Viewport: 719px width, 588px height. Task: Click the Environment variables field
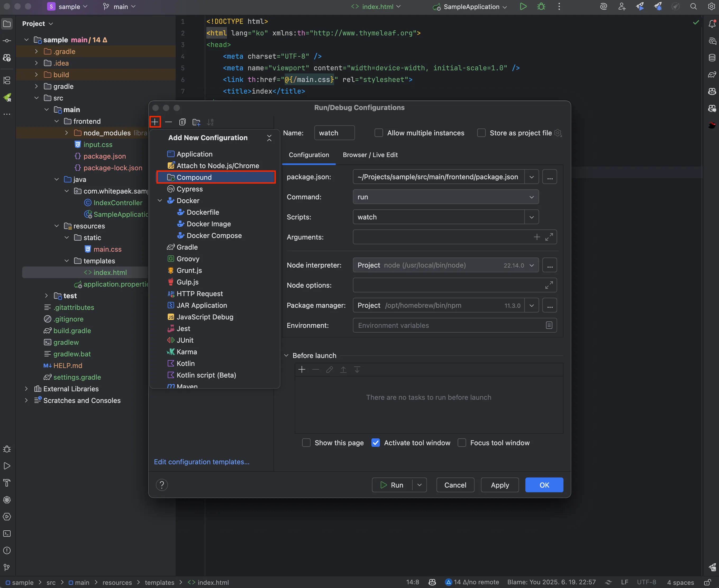tap(454, 325)
